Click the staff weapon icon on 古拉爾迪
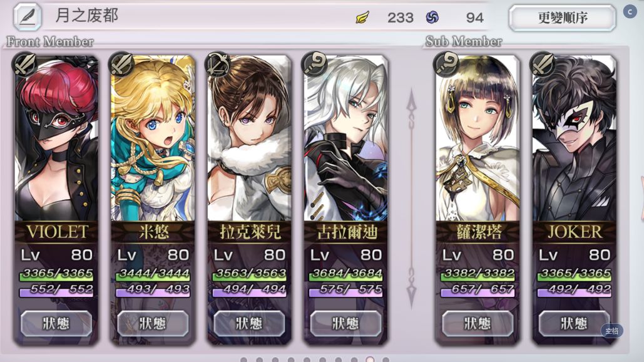This screenshot has height=362, width=644. [314, 65]
